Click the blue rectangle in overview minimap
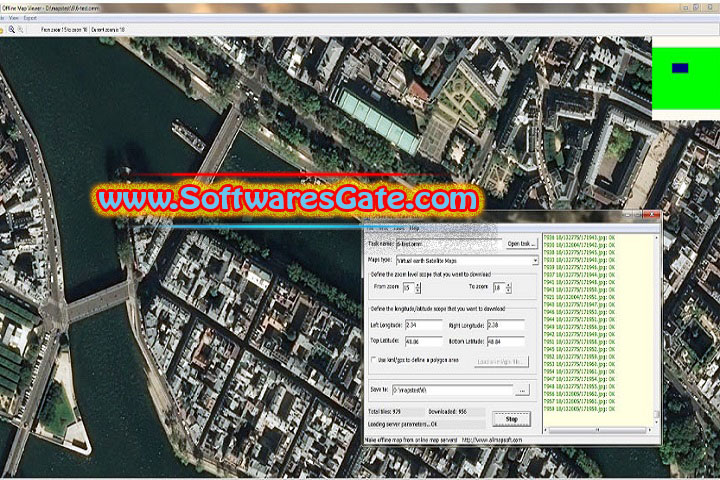This screenshot has width=720, height=480. [680, 68]
